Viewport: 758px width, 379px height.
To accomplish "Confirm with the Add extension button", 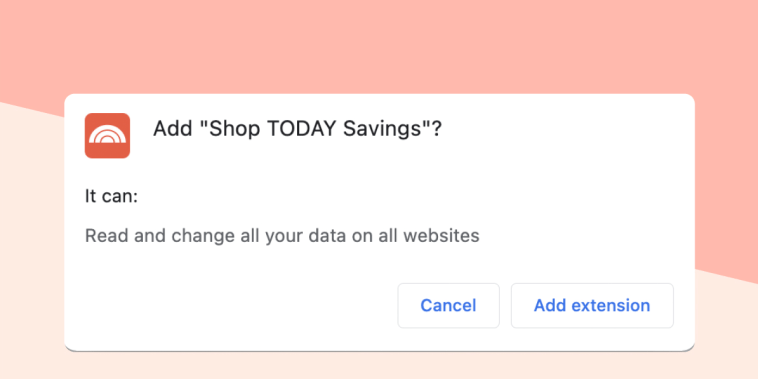I will coord(592,306).
